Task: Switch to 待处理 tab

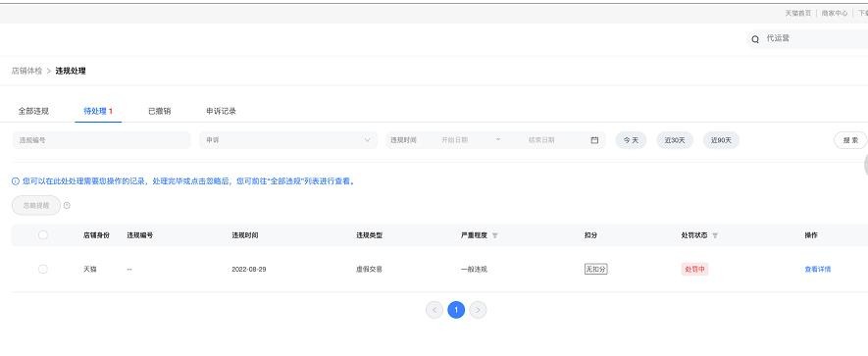Action: point(98,111)
